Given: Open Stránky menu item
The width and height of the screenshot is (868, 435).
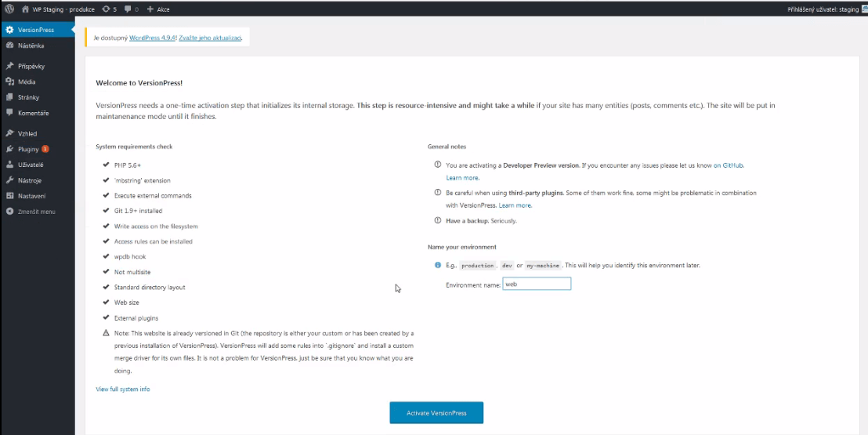Looking at the screenshot, I should [38, 97].
